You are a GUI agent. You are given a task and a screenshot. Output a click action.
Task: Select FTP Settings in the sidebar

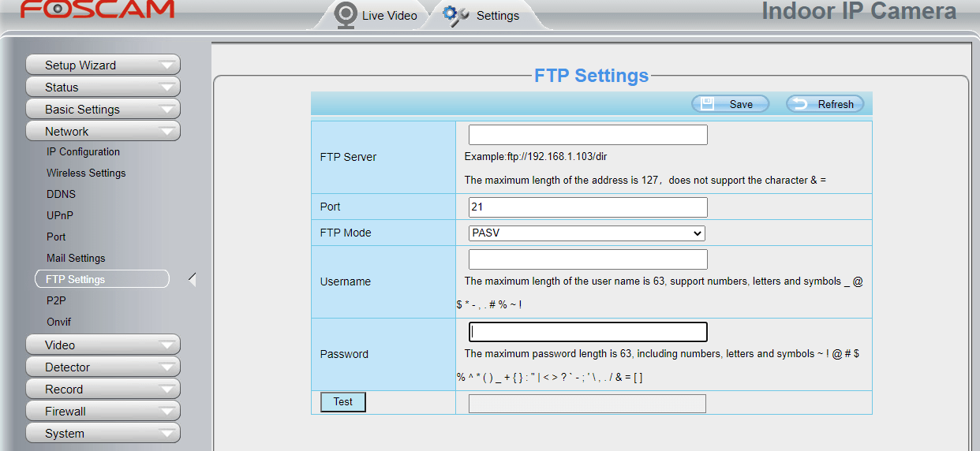point(102,279)
